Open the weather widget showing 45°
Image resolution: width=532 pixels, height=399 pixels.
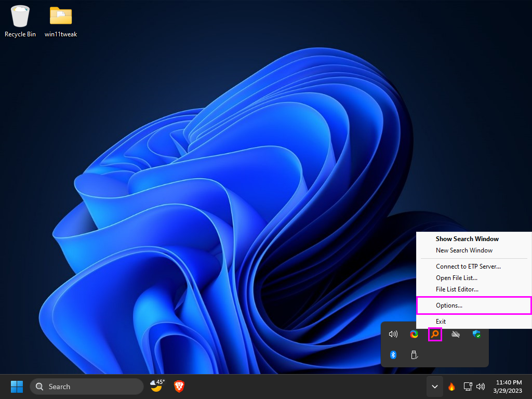[157, 386]
